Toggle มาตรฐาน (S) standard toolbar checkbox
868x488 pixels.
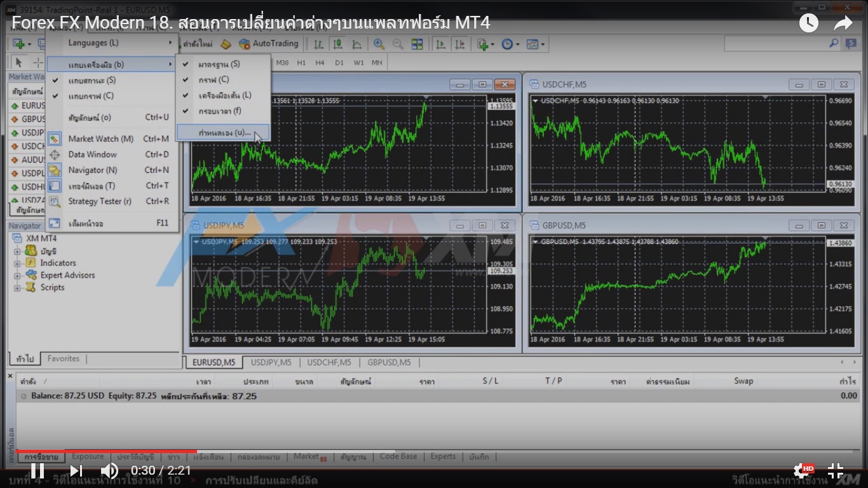(x=224, y=64)
